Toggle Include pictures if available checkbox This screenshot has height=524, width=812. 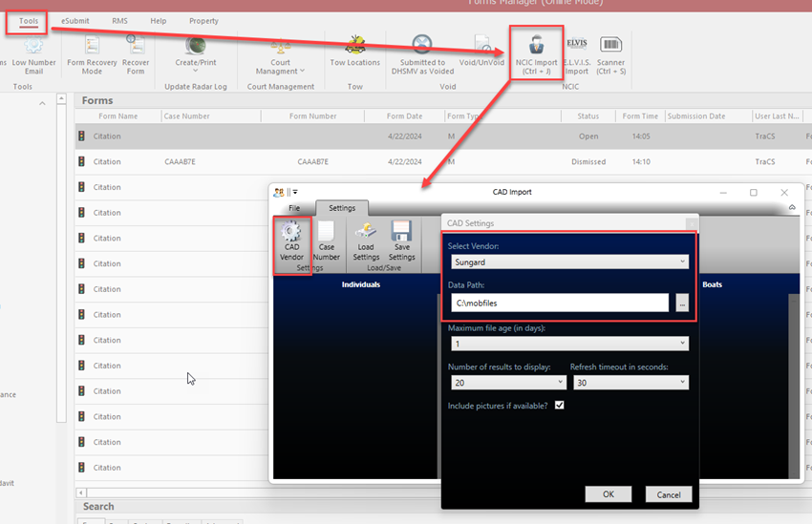pyautogui.click(x=559, y=405)
